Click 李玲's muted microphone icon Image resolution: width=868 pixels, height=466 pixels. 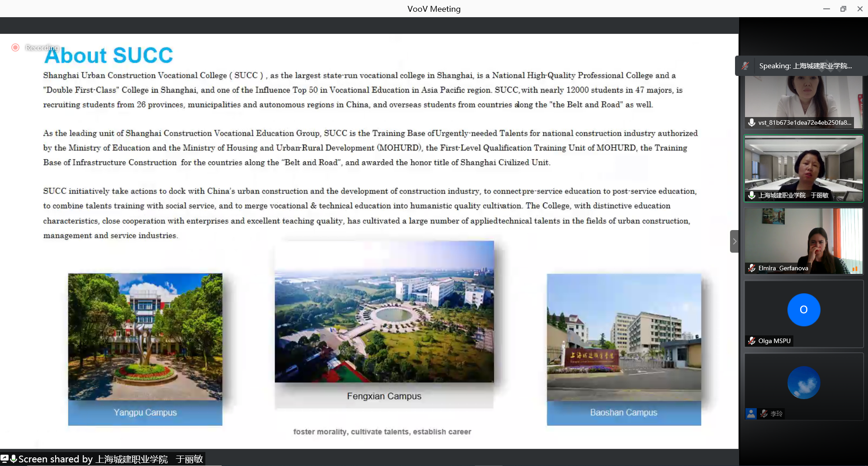pos(764,414)
